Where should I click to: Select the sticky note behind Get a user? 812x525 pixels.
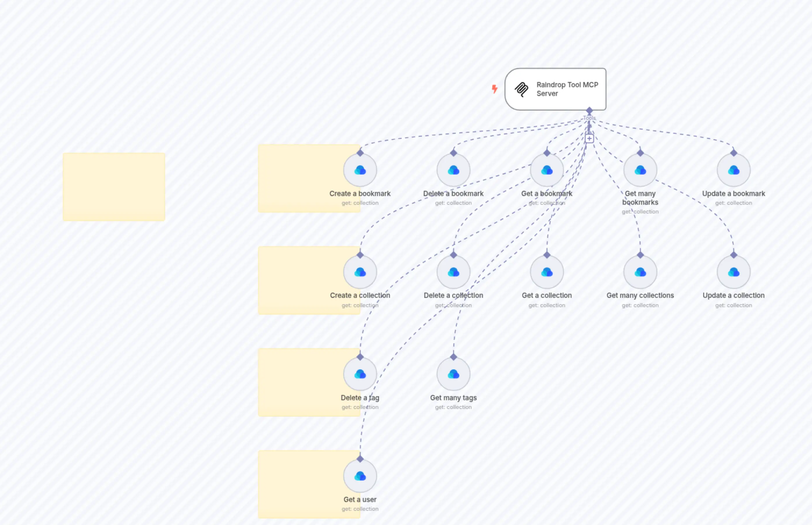coord(296,484)
